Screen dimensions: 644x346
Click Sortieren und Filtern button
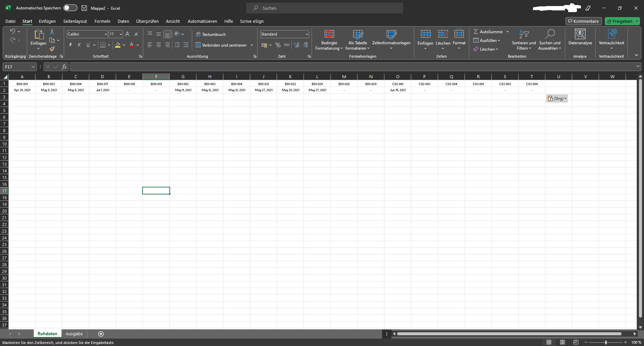(524, 40)
